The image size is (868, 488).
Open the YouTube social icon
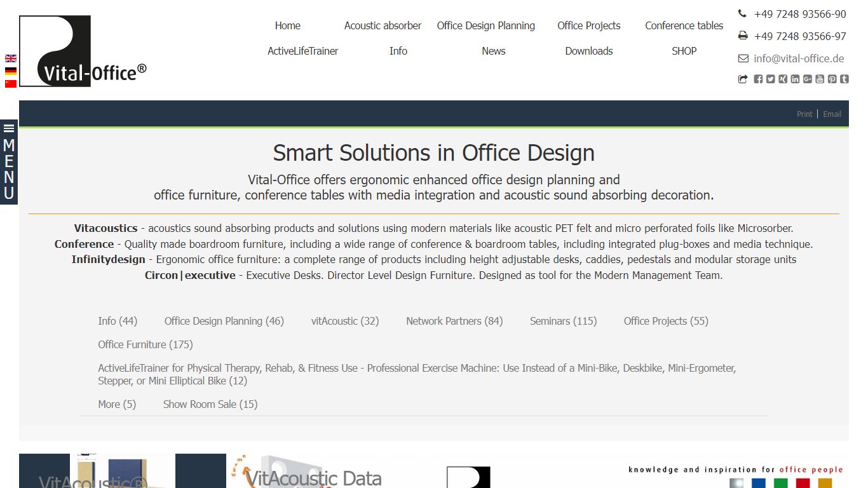pos(820,79)
